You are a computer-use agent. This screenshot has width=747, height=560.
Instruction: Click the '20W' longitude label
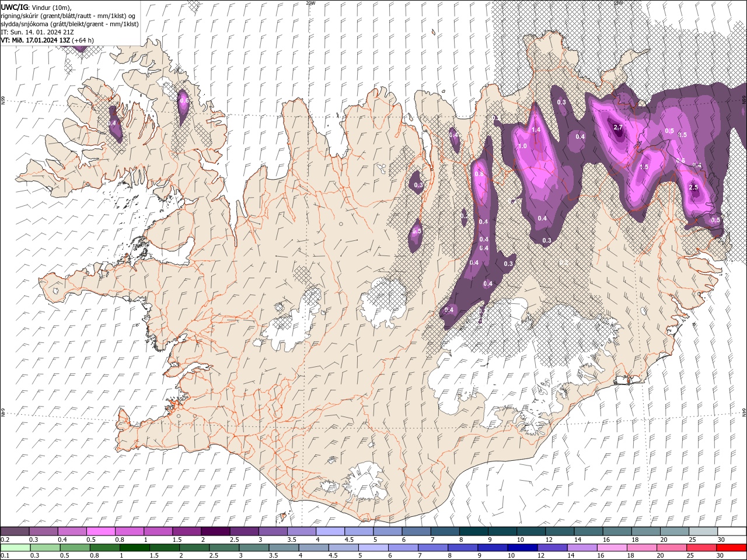point(310,3)
